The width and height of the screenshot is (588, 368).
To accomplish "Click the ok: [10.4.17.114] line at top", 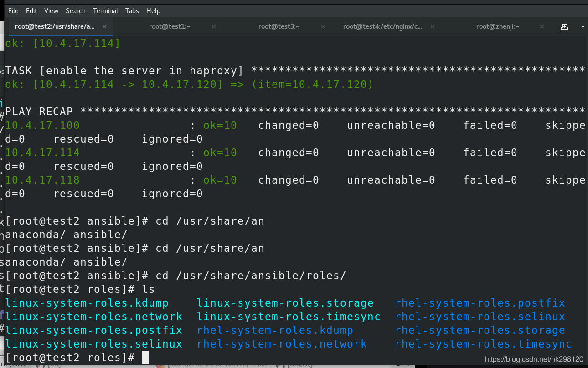I will 63,43.
